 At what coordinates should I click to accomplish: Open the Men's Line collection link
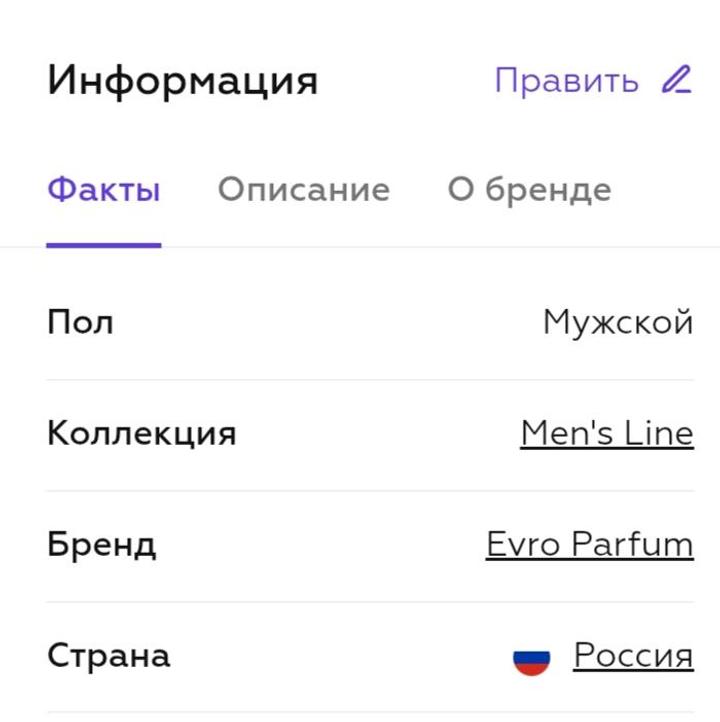[606, 434]
